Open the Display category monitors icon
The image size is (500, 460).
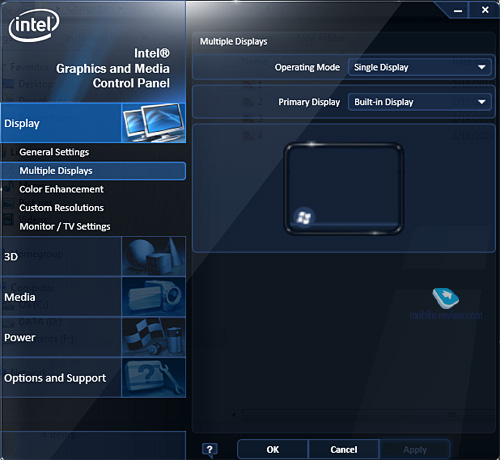(154, 123)
